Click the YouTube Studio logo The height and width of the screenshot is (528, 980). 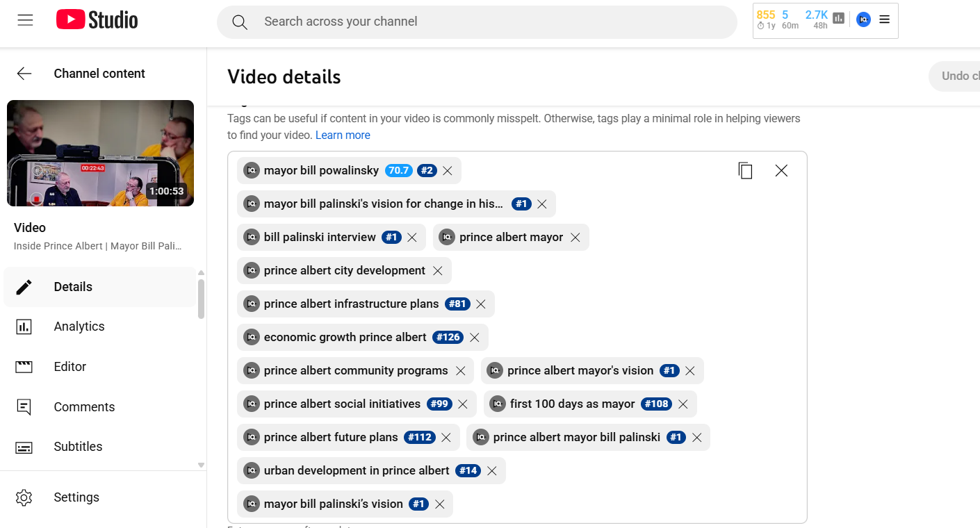(x=97, y=20)
